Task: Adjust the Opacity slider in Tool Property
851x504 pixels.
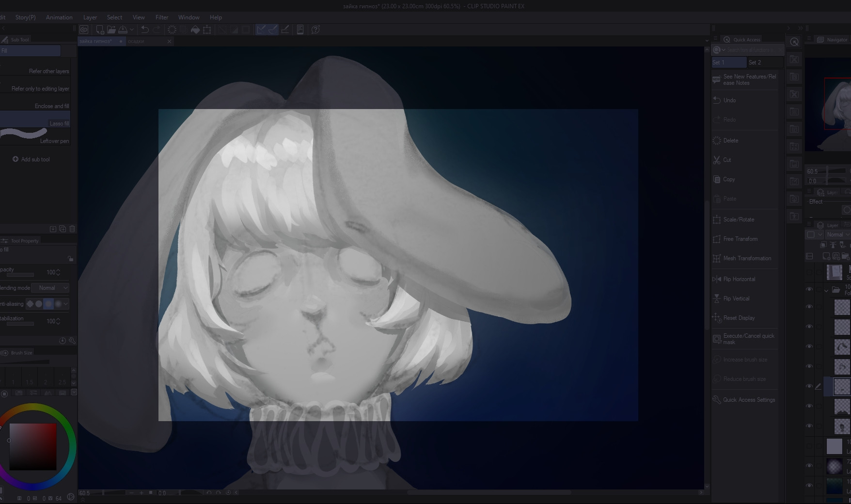Action: pyautogui.click(x=19, y=275)
